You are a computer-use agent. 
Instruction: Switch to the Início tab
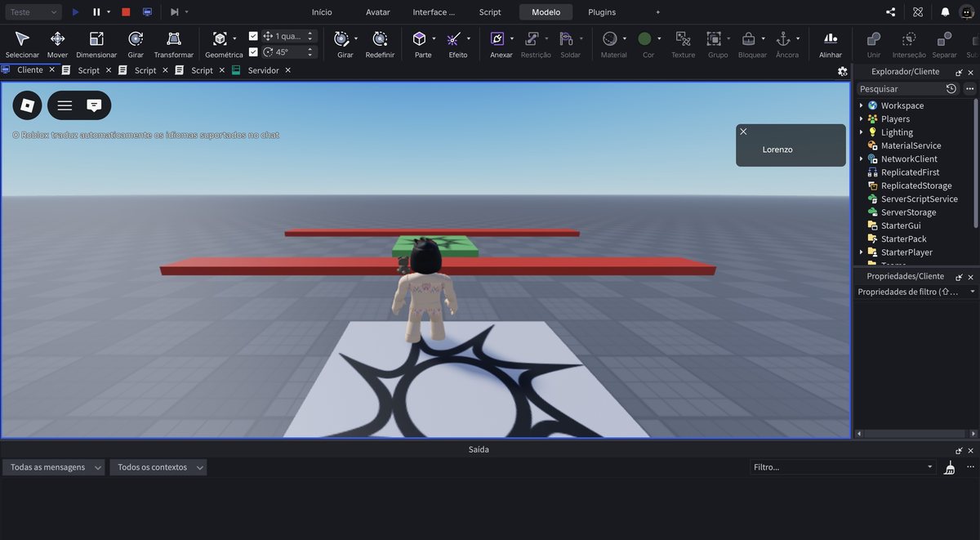[322, 12]
